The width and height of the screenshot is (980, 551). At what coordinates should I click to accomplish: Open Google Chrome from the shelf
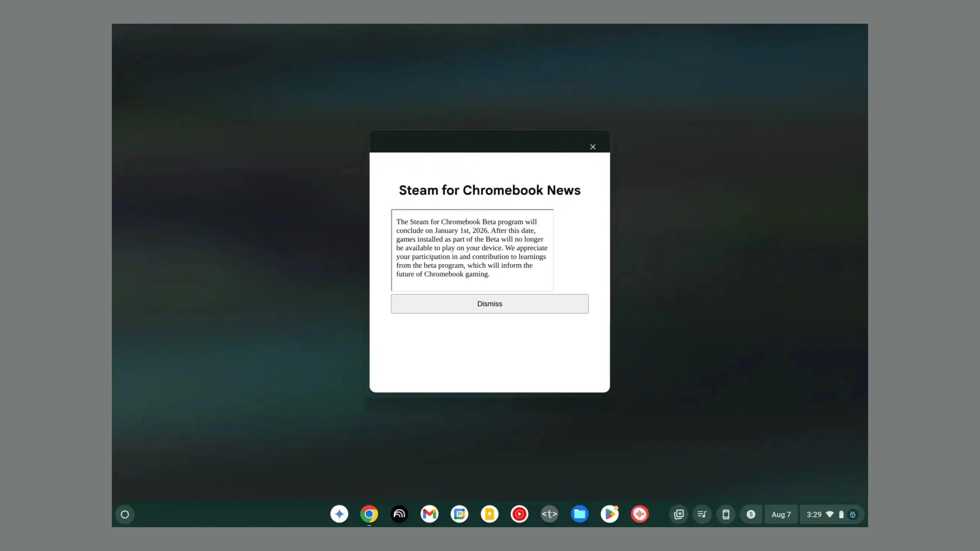pyautogui.click(x=369, y=514)
